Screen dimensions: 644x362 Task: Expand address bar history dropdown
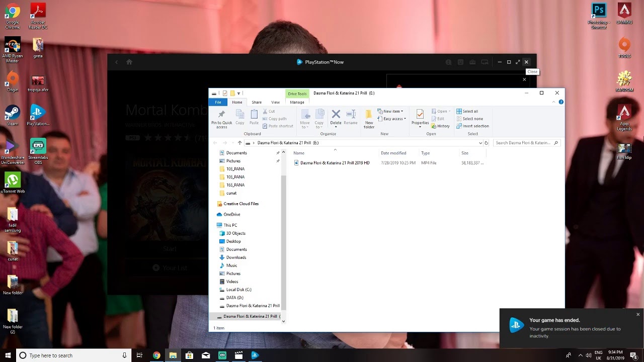(x=480, y=143)
